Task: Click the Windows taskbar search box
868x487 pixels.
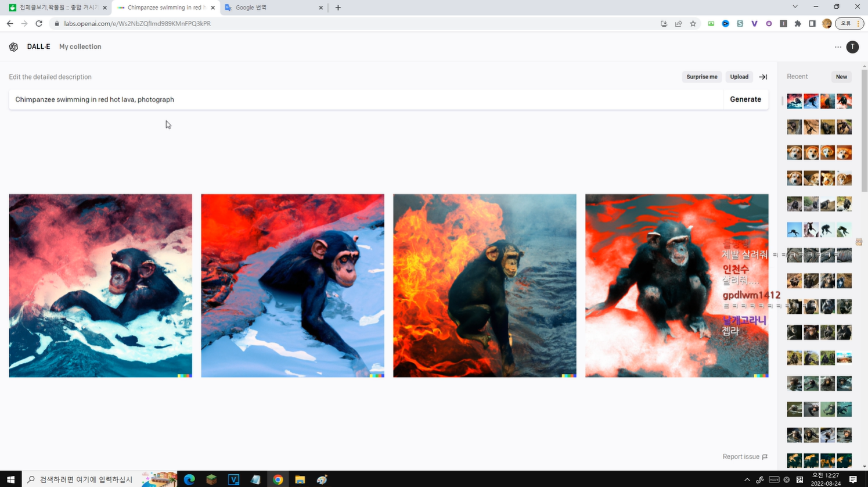Action: 100,479
